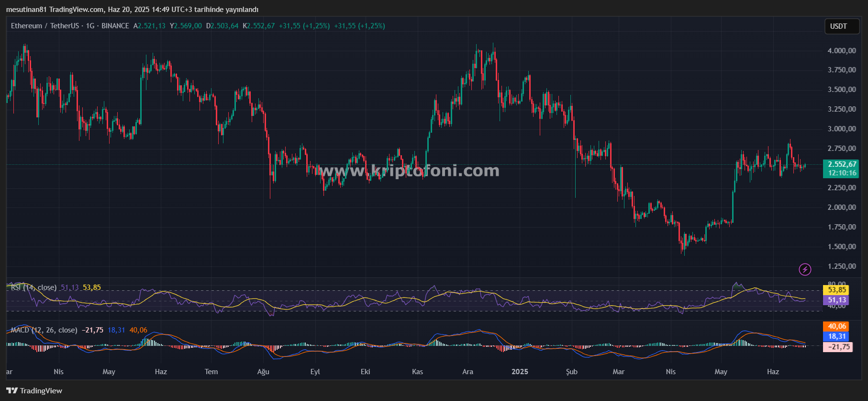Click the 3.500,00 price axis label
This screenshot has width=868, height=401.
(842, 90)
